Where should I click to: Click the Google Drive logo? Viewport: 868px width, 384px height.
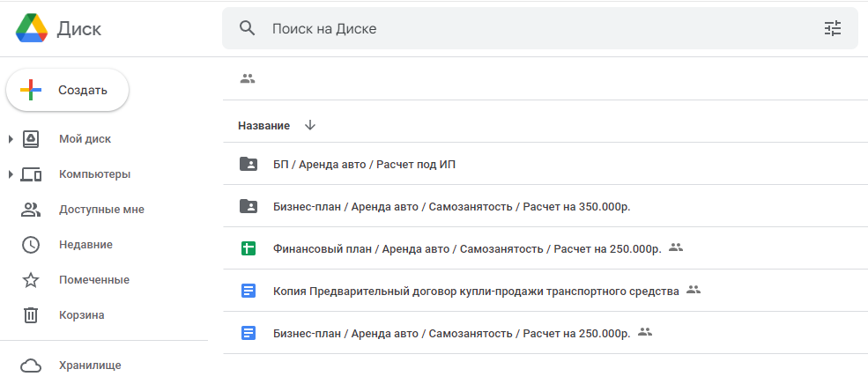click(x=31, y=29)
